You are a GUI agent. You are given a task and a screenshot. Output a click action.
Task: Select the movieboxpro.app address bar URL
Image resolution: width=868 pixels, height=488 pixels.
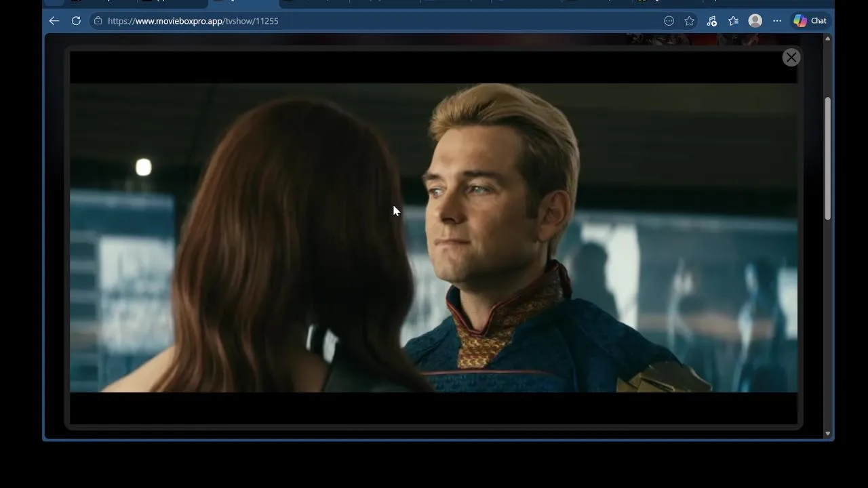coord(193,21)
